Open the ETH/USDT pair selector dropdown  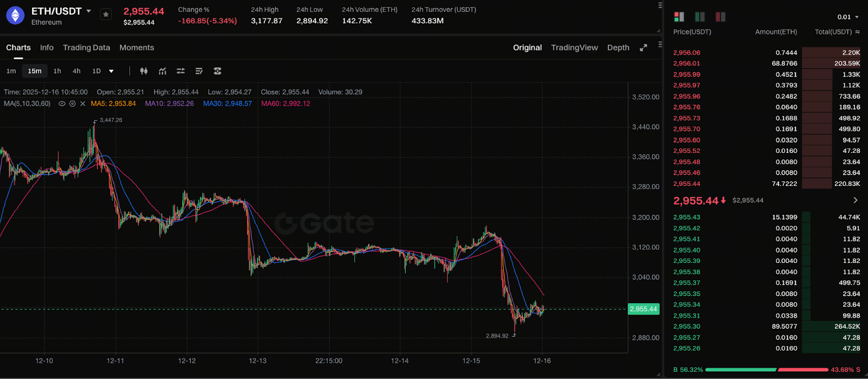pyautogui.click(x=89, y=11)
